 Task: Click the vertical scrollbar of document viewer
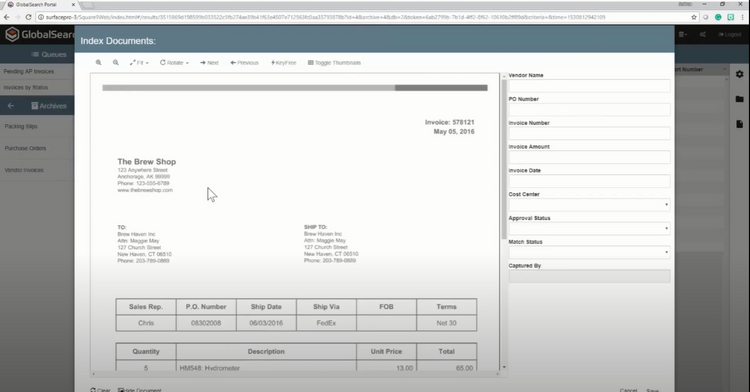pos(504,160)
